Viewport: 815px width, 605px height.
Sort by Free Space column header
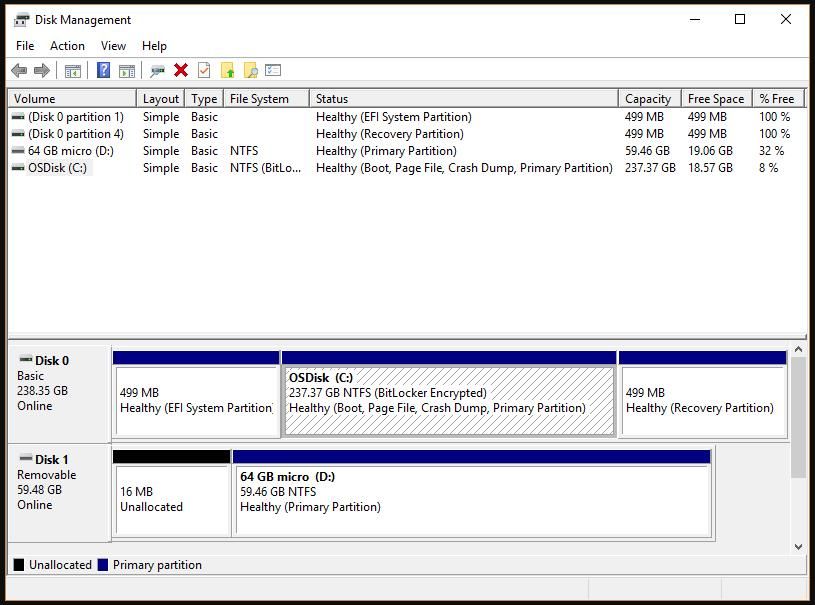(715, 98)
